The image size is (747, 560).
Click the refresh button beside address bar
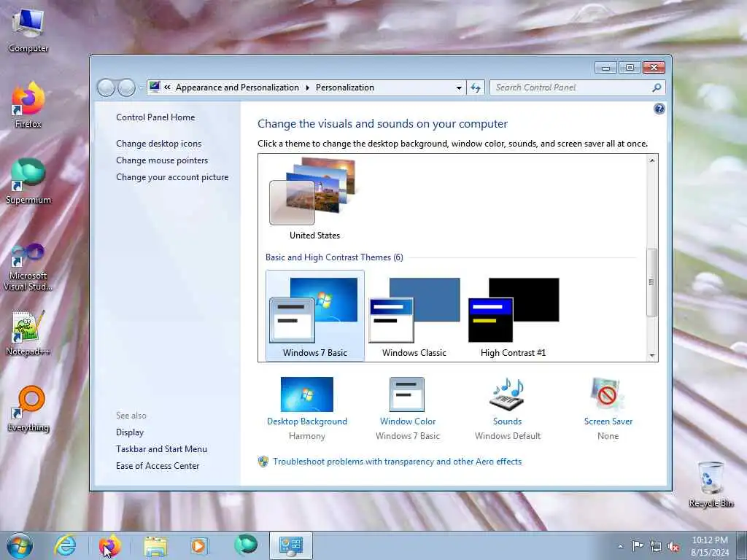476,87
